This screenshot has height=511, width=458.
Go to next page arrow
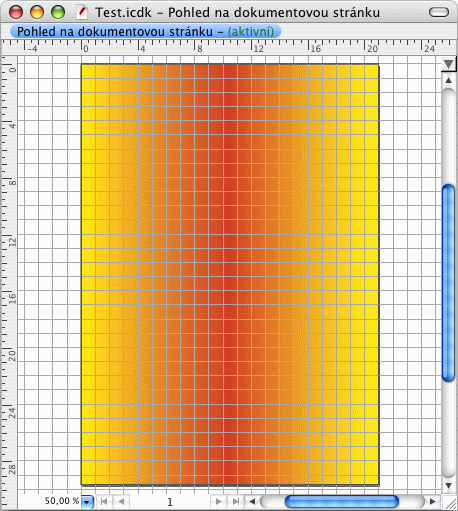(219, 501)
